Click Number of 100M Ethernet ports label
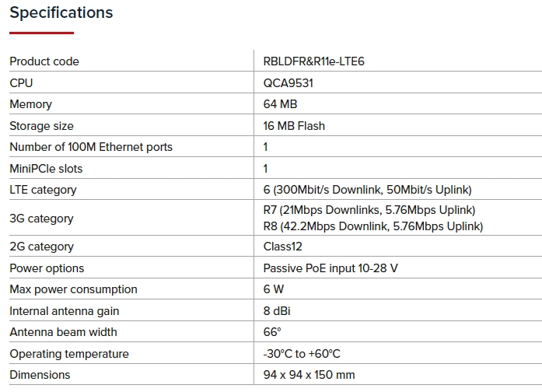The height and width of the screenshot is (392, 542). point(91,147)
